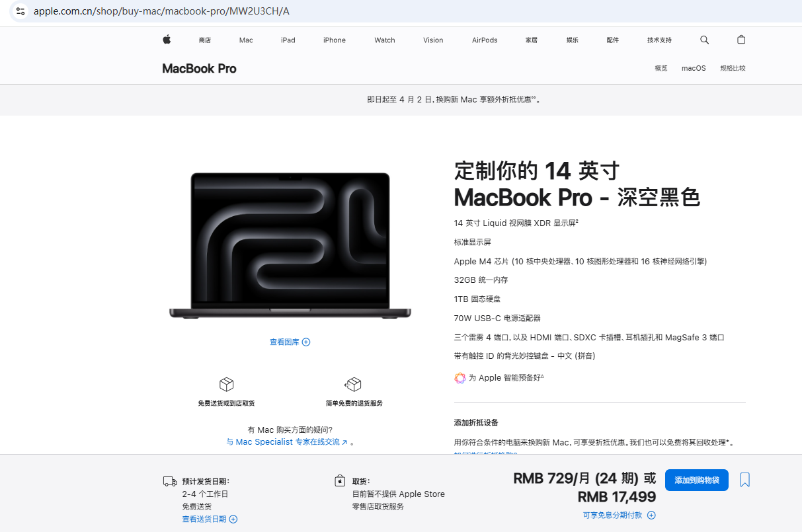Open the Watch menu item
This screenshot has width=802, height=532.
tap(385, 40)
